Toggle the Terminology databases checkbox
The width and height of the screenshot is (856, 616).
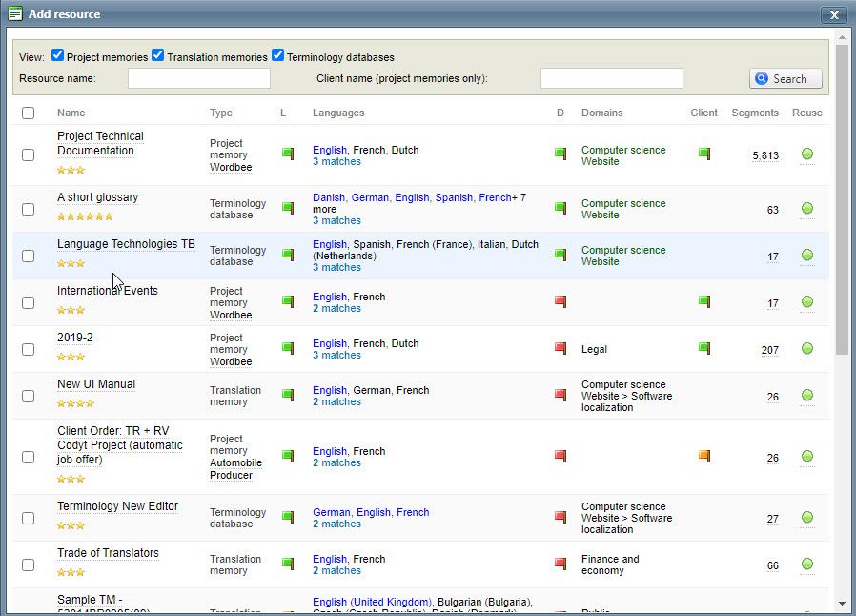pyautogui.click(x=278, y=55)
